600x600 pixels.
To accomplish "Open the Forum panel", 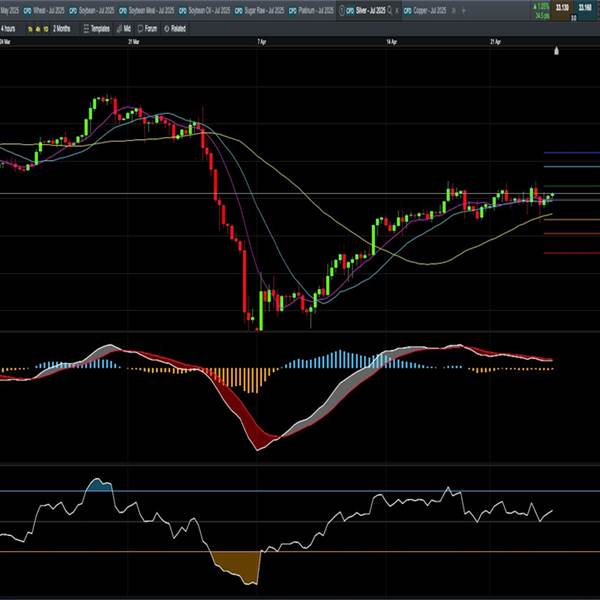I will pos(147,29).
